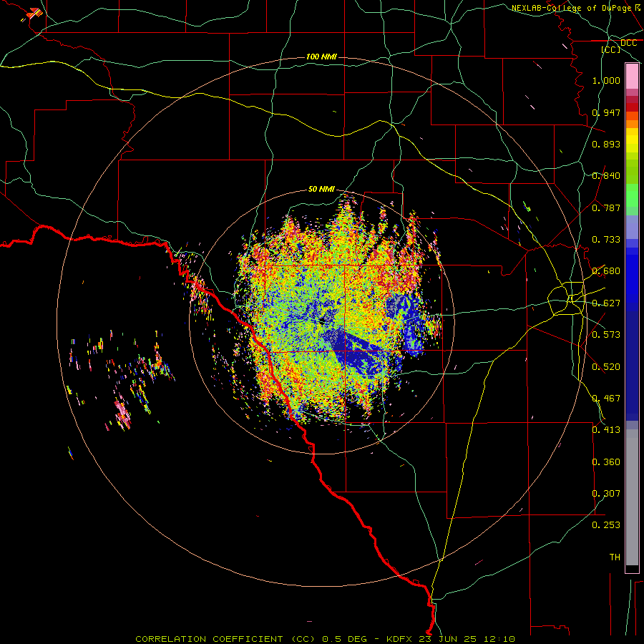The height and width of the screenshot is (644, 644).
Task: Select the "DCC" legend title
Action: tap(628, 43)
